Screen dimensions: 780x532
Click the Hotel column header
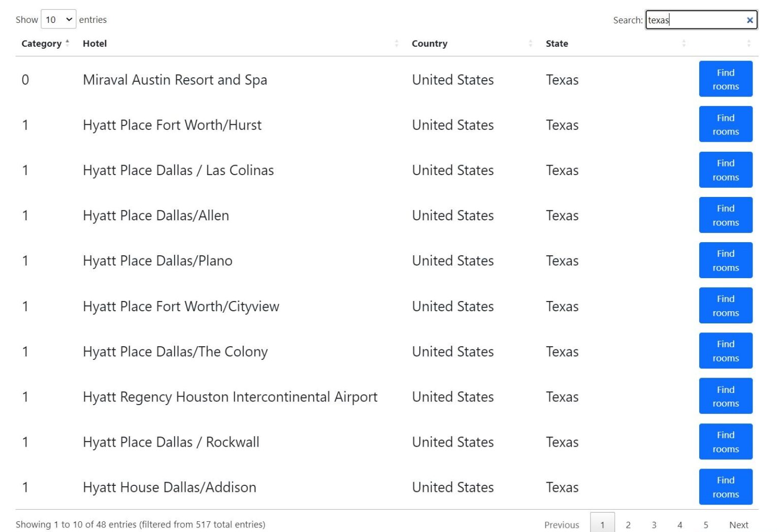pyautogui.click(x=94, y=43)
